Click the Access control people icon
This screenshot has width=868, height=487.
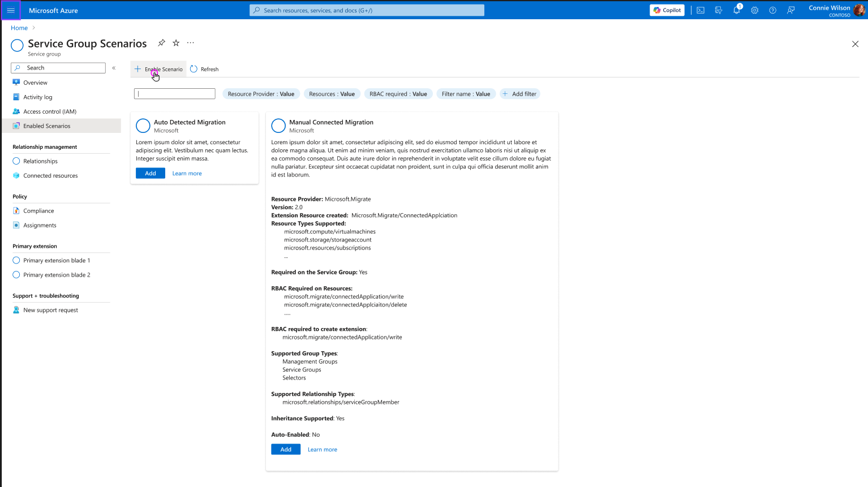(16, 111)
